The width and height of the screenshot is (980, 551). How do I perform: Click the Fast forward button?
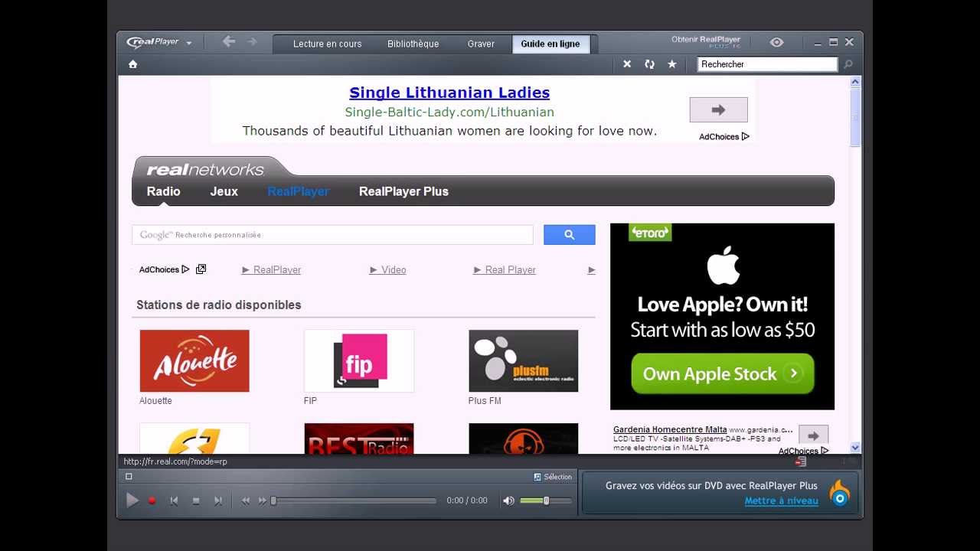263,500
